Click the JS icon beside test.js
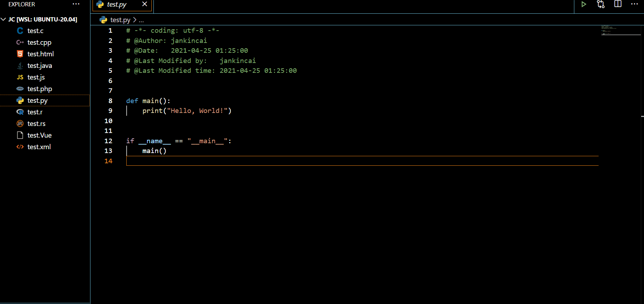The image size is (644, 304). point(20,77)
